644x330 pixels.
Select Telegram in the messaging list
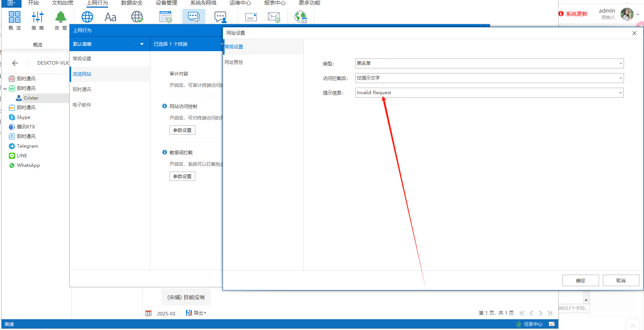[27, 146]
